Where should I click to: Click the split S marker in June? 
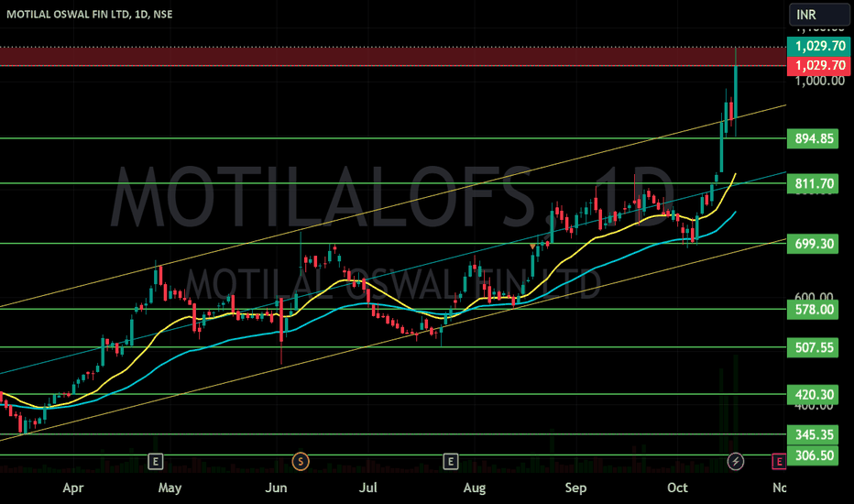coord(301,462)
